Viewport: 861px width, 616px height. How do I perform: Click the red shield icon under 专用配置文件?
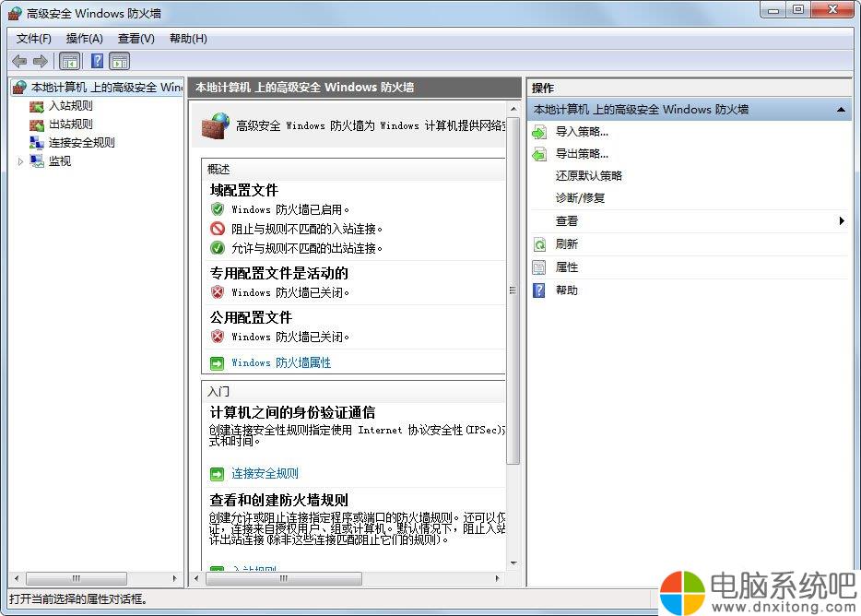(218, 292)
